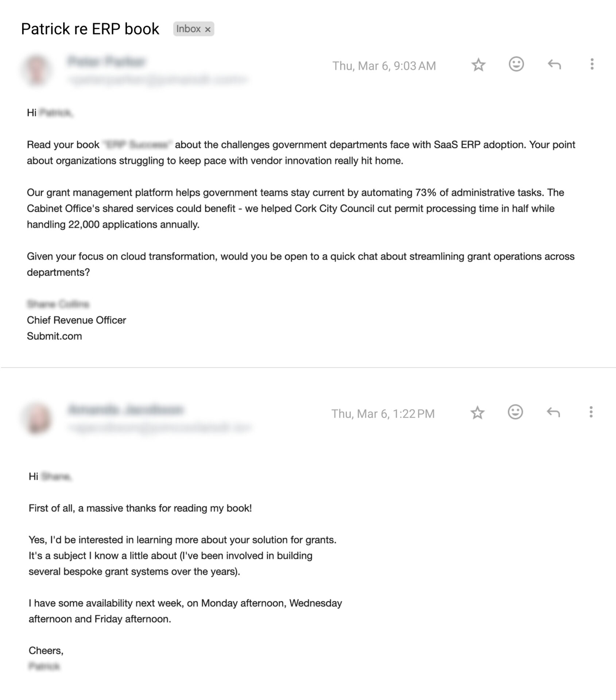616x700 pixels.
Task: Click the Thu, Mar 6, 9:03 AM timestamp
Action: tap(384, 66)
